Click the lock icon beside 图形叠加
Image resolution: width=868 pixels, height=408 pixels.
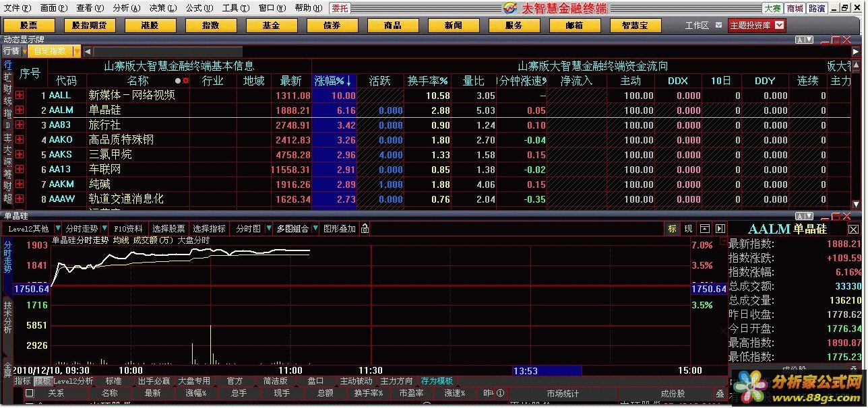click(365, 229)
